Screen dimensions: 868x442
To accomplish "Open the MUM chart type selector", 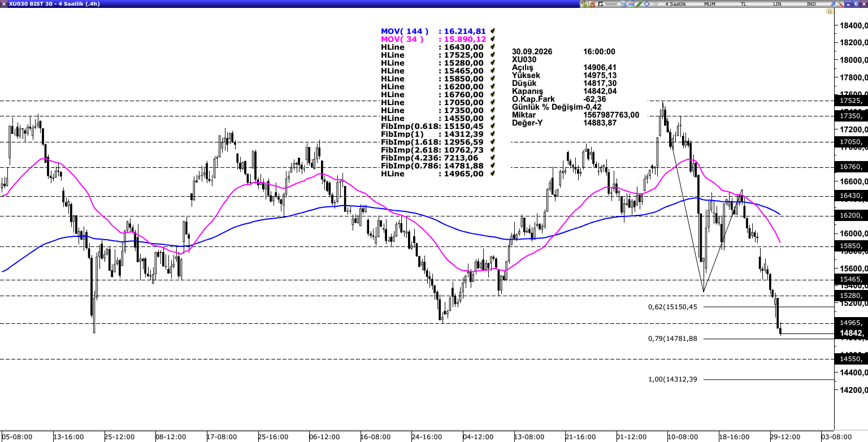I will pyautogui.click(x=709, y=4).
